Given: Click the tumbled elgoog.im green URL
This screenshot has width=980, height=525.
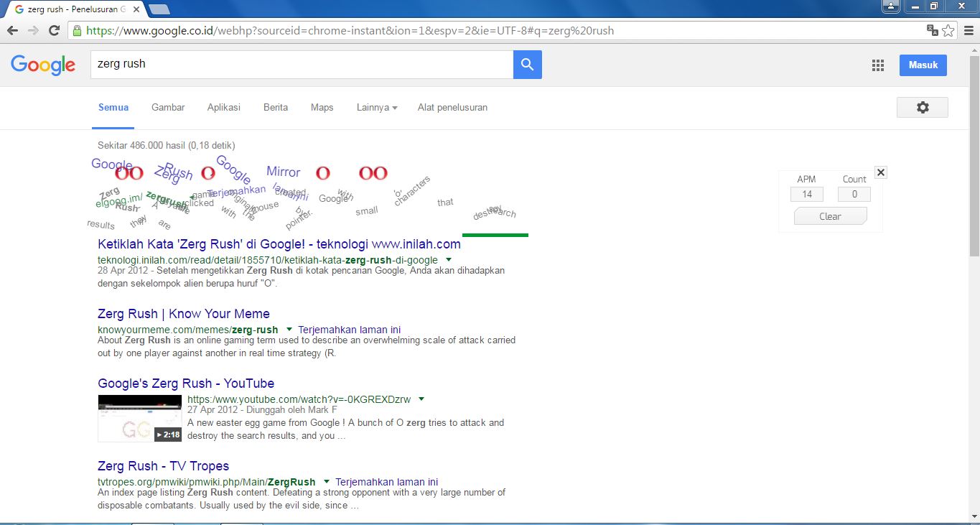Looking at the screenshot, I should click(120, 203).
